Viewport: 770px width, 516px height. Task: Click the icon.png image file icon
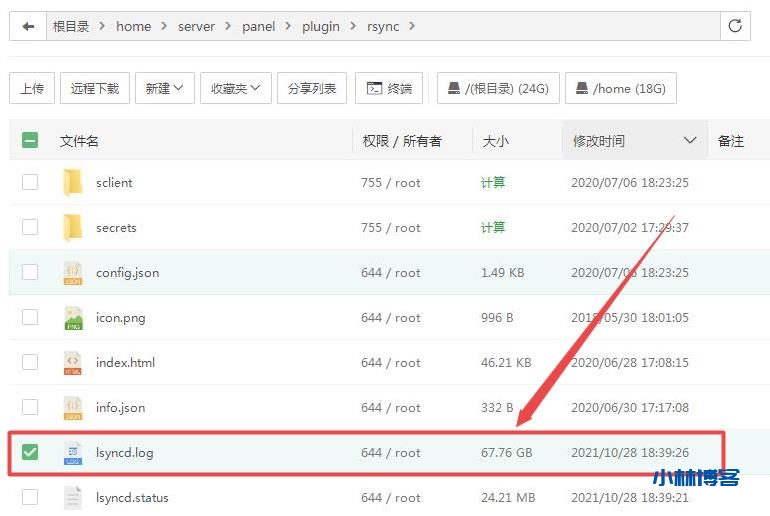click(x=73, y=318)
